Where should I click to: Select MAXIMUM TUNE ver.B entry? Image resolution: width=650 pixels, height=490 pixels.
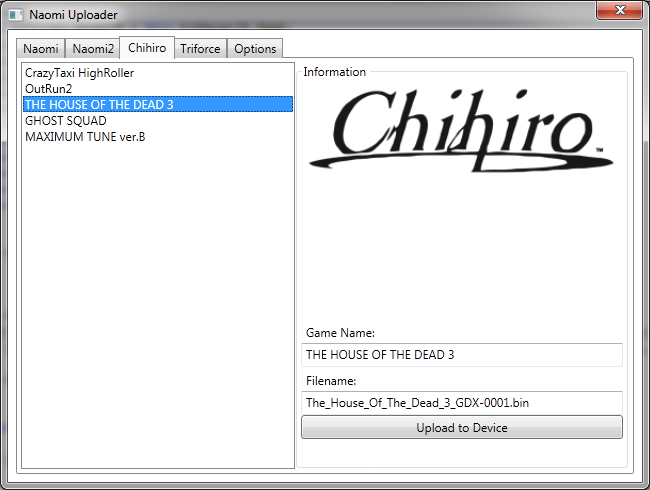coord(158,136)
